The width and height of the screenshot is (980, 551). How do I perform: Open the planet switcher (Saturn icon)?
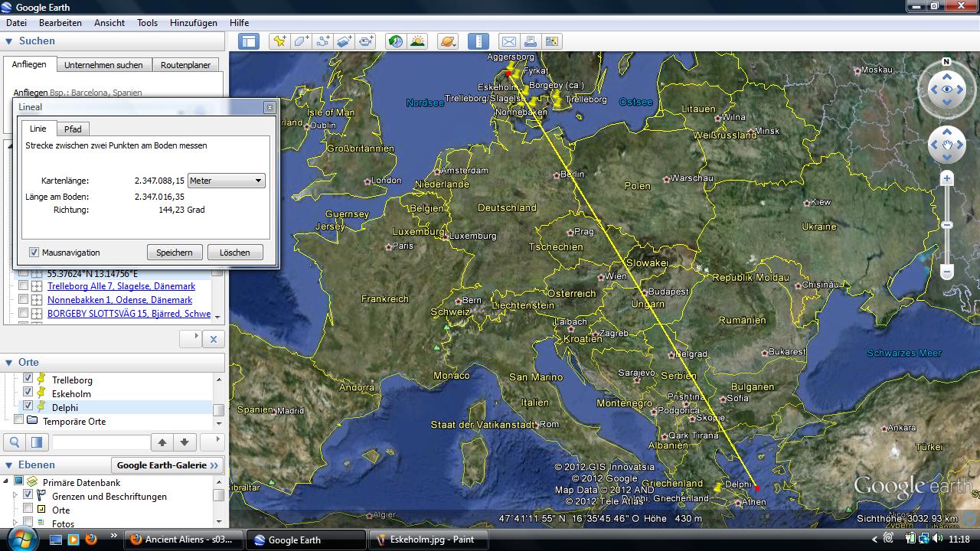448,41
